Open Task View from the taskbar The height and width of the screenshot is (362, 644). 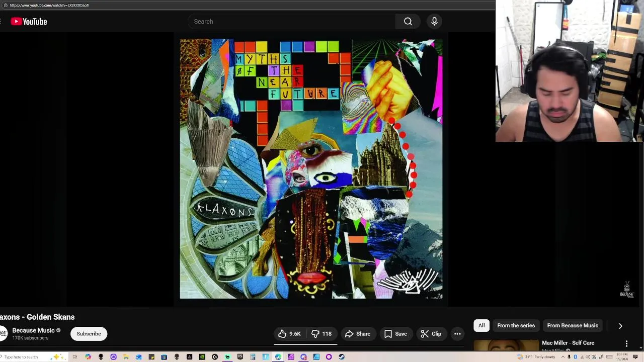tap(75, 357)
